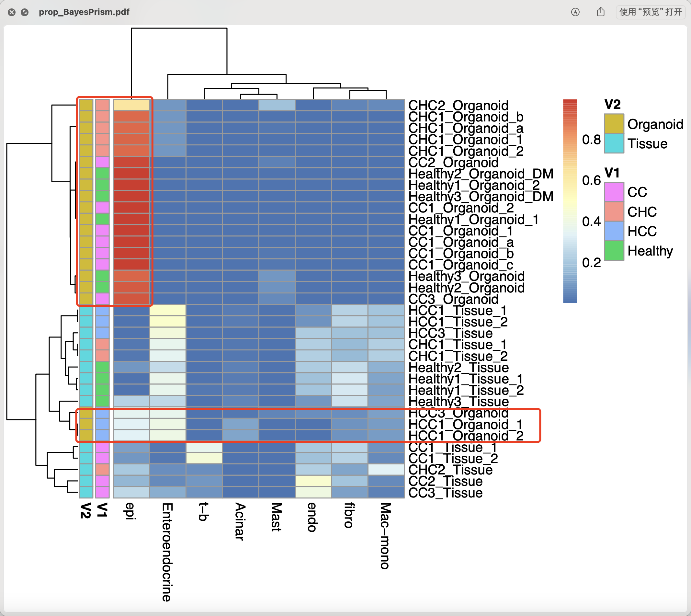Click the CHC1_Organoid_b row label

click(466, 117)
